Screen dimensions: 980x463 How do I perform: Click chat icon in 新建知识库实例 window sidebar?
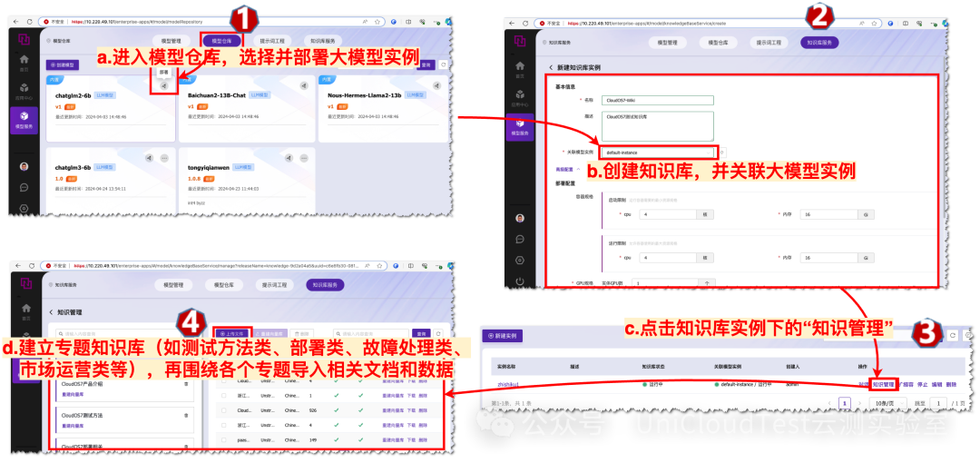[519, 239]
